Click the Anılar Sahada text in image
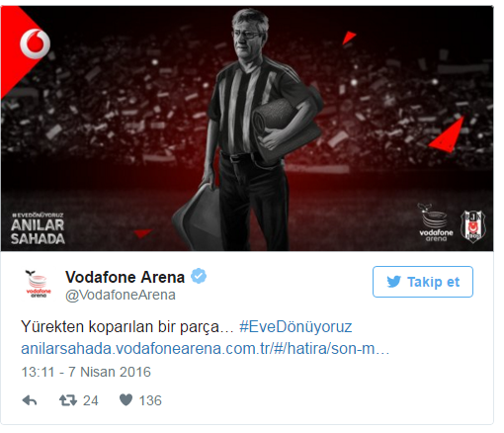The width and height of the screenshot is (504, 433). tap(38, 232)
